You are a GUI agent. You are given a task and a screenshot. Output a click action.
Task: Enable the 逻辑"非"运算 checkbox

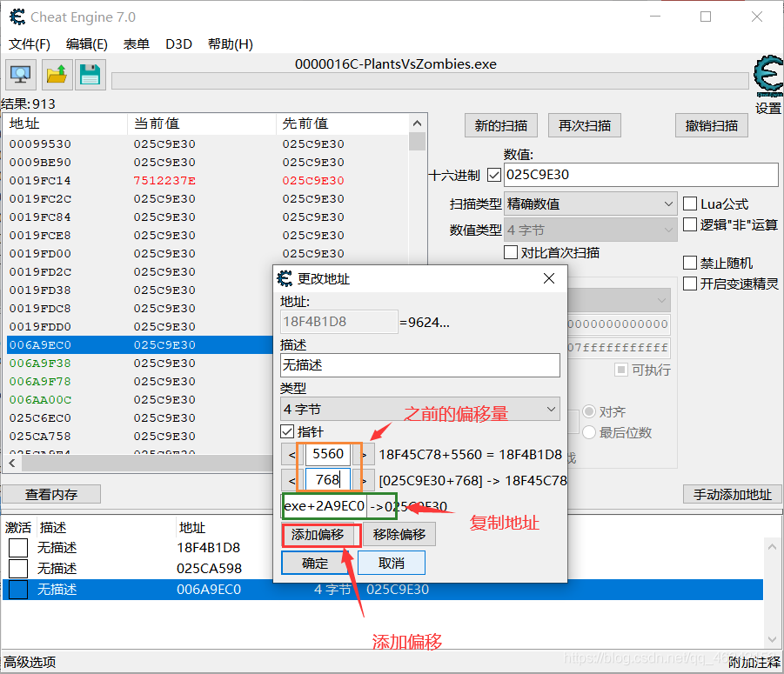click(690, 224)
